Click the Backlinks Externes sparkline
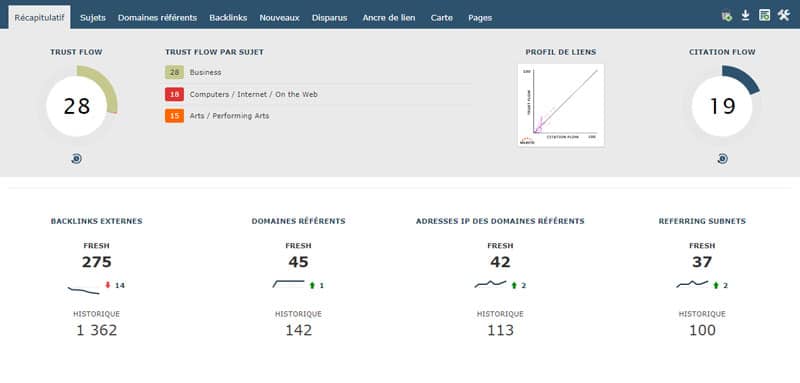 click(84, 290)
